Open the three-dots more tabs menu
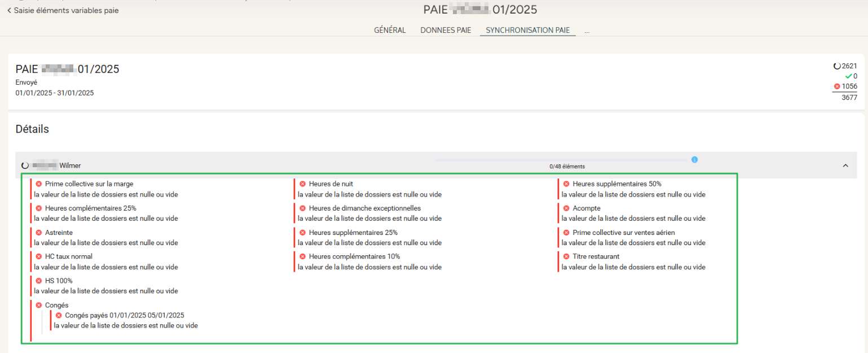 pyautogui.click(x=587, y=31)
